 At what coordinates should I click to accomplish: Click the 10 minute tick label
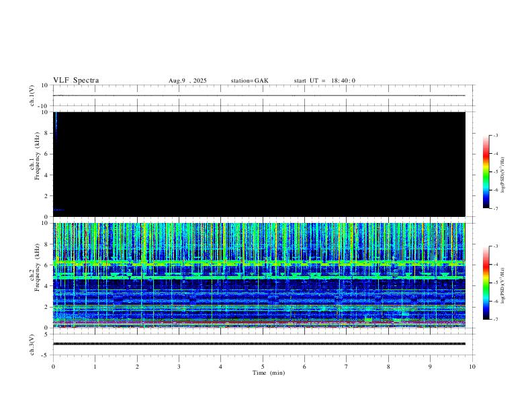[x=472, y=367]
